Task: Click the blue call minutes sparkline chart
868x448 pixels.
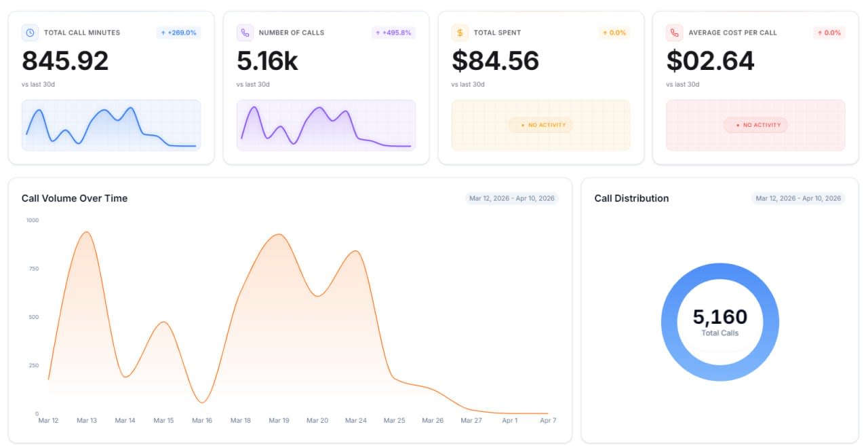Action: click(111, 126)
